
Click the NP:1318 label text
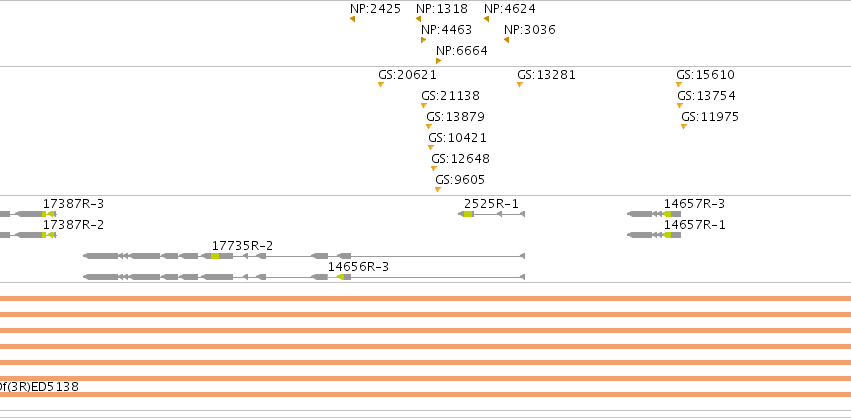442,9
